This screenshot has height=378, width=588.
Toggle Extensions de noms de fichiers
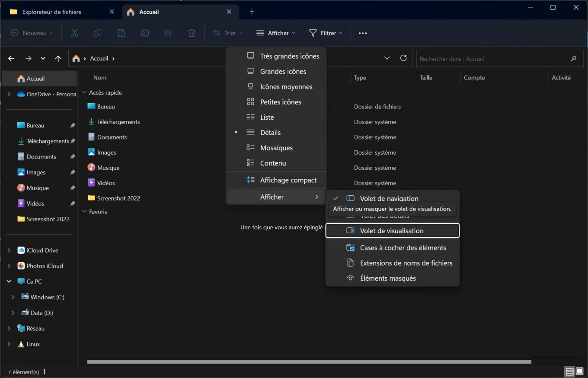[392, 263]
